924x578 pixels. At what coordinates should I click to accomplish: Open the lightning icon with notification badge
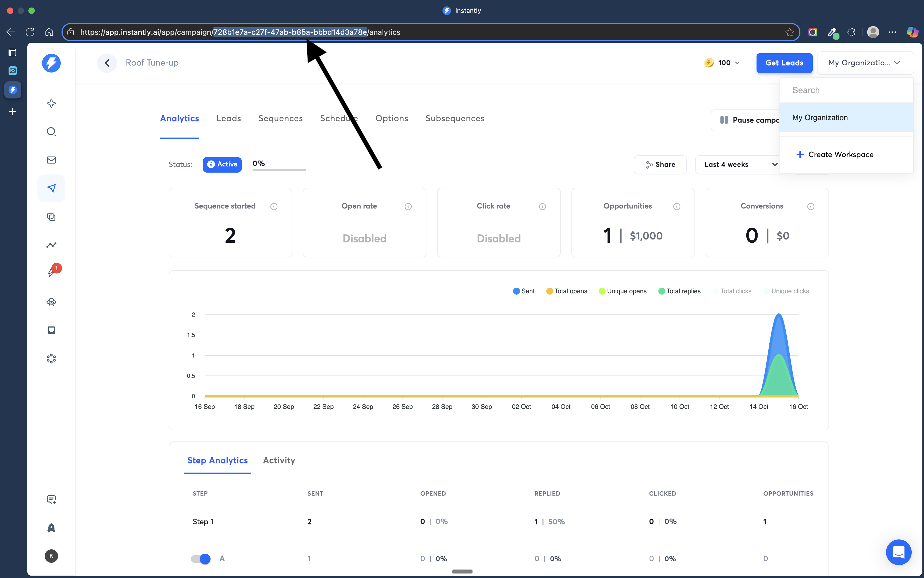51,273
